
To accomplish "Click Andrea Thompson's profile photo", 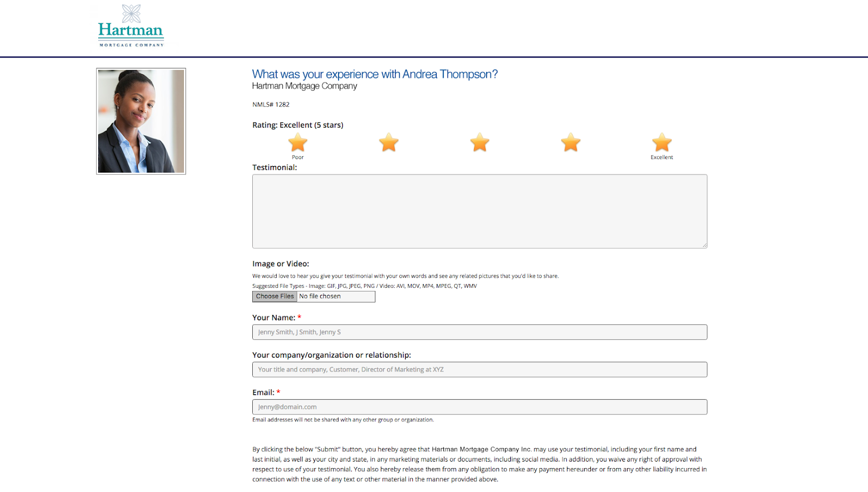I will click(141, 121).
